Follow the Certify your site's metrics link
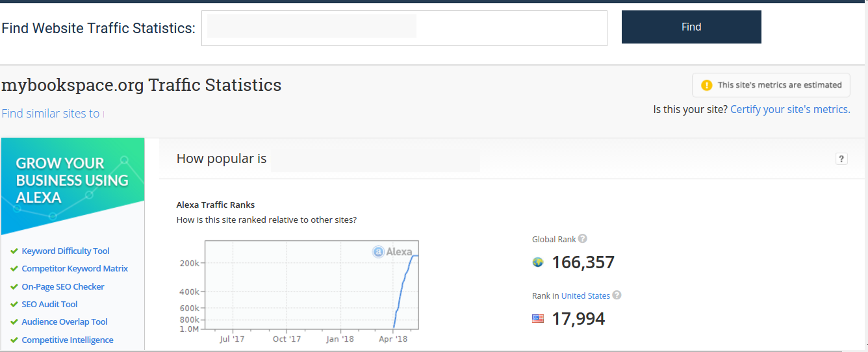Screen dimensions: 868x352 click(x=790, y=109)
